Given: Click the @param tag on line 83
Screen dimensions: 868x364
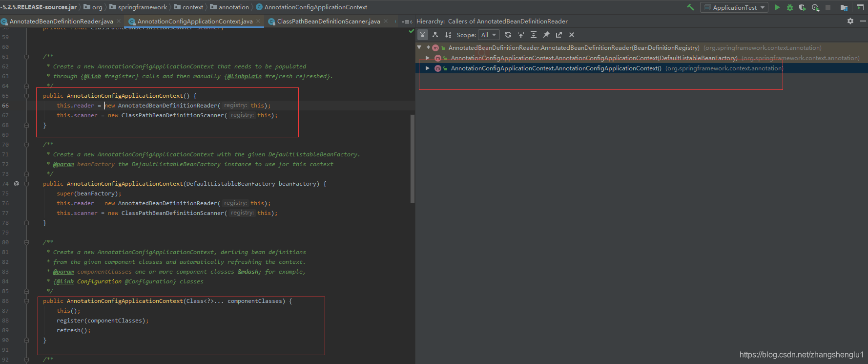Looking at the screenshot, I should [x=63, y=272].
